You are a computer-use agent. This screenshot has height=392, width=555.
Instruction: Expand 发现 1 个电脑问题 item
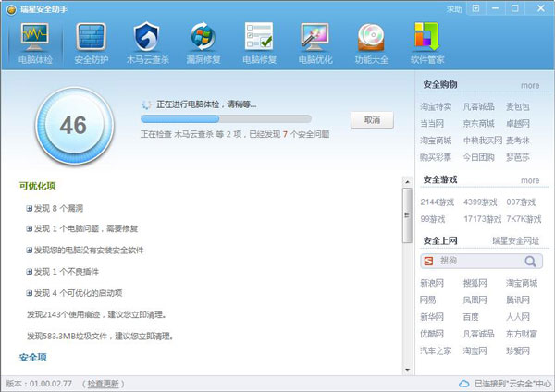pos(29,229)
